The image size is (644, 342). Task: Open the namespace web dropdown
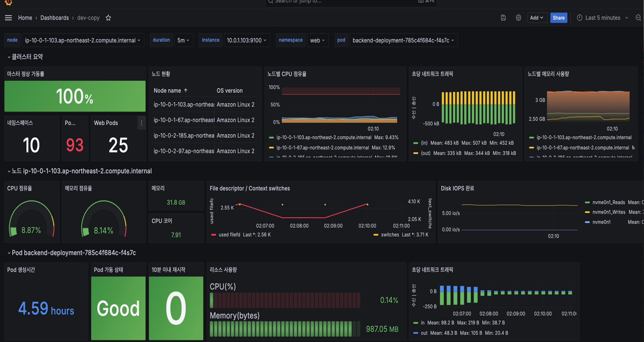pyautogui.click(x=318, y=40)
